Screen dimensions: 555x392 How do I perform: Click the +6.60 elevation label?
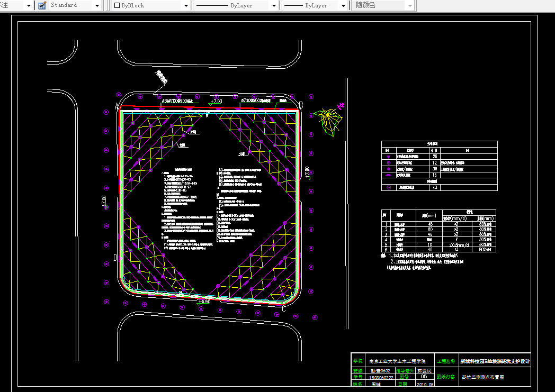204,302
